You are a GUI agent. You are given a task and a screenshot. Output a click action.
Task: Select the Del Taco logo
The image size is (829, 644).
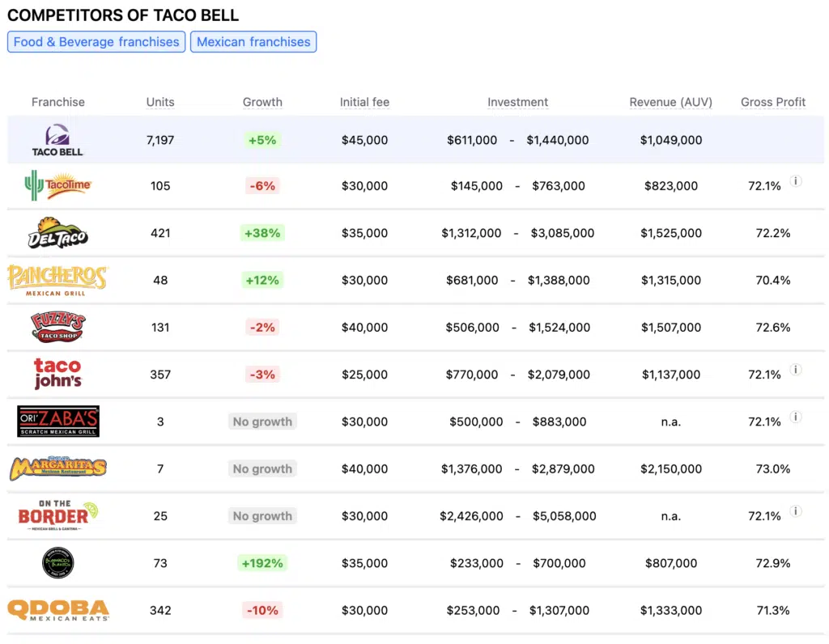coord(57,233)
